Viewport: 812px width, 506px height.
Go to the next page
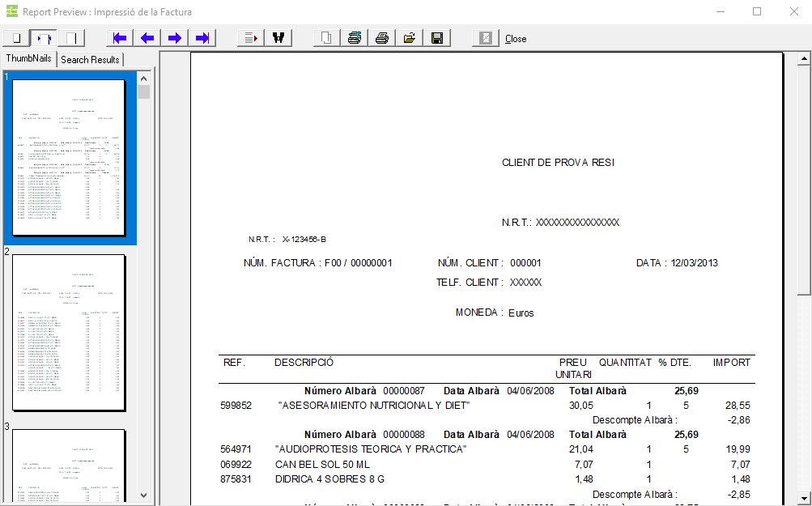pyautogui.click(x=175, y=38)
